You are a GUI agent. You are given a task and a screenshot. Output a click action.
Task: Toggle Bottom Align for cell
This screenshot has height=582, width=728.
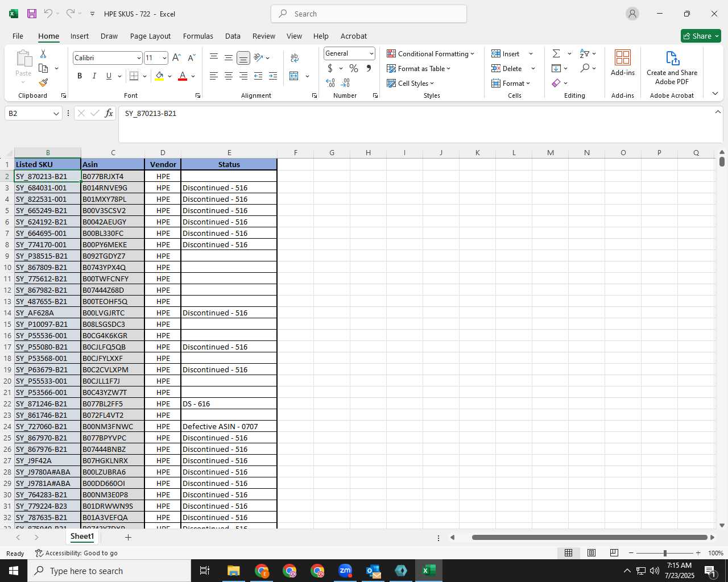point(243,57)
